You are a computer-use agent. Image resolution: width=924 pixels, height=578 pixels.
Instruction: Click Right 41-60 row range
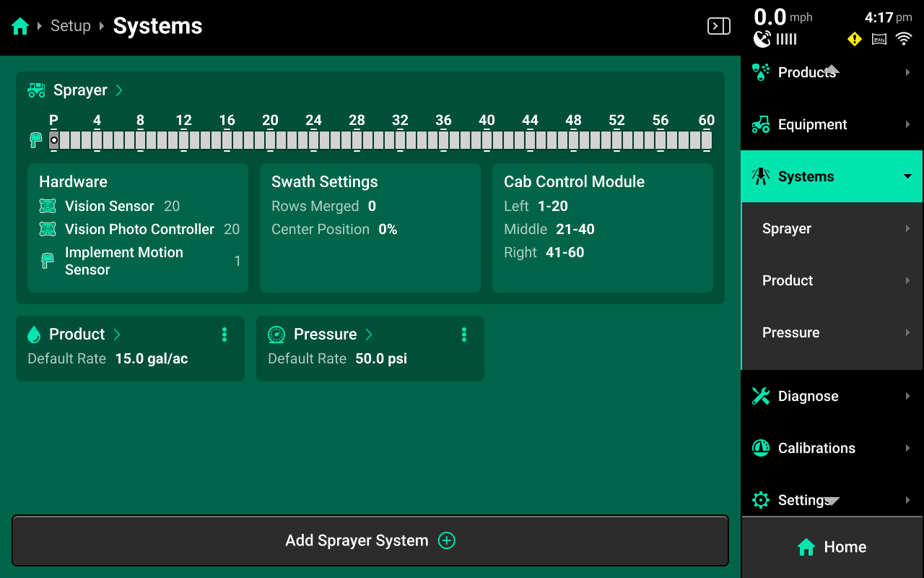(x=565, y=253)
